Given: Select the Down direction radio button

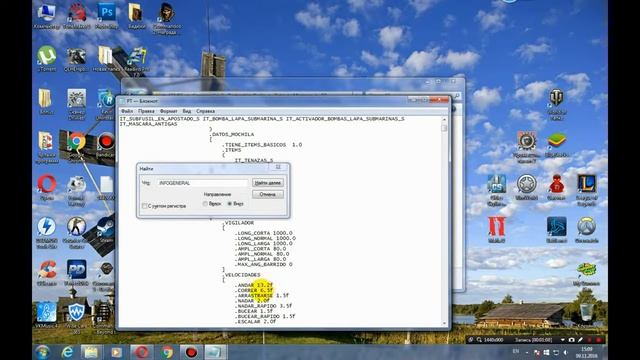Looking at the screenshot, I should pyautogui.click(x=230, y=203).
